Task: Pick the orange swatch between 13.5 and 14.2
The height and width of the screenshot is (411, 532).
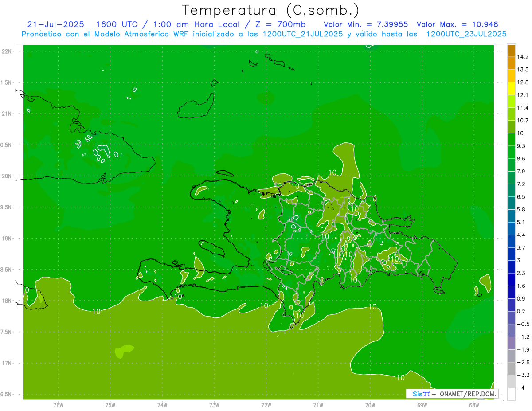Action: coord(511,63)
